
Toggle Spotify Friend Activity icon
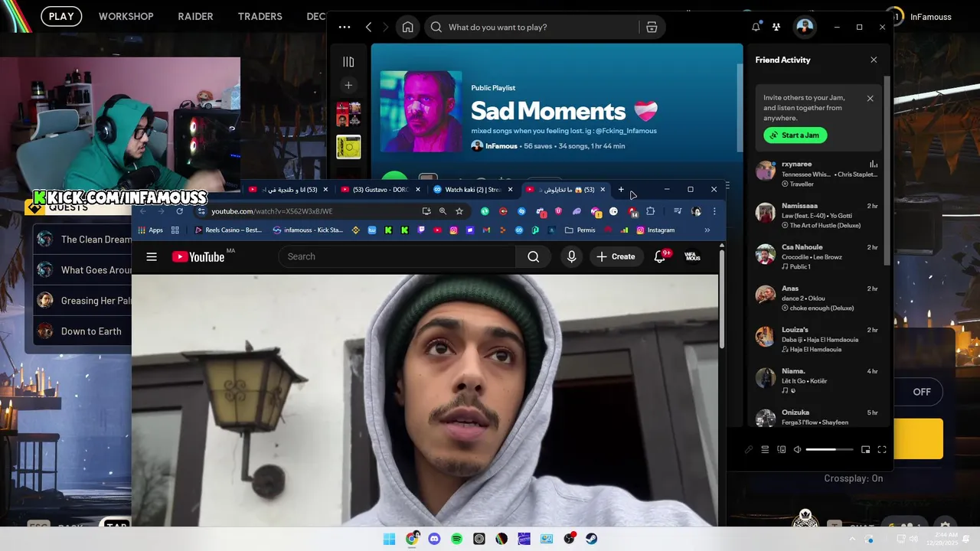coord(776,27)
